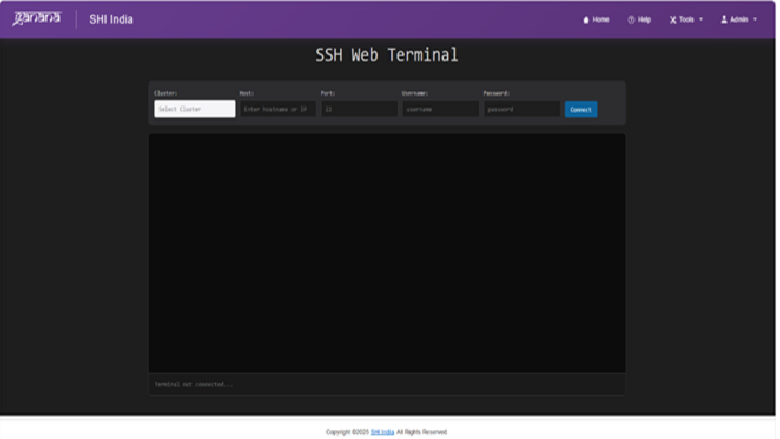Image resolution: width=780 pixels, height=439 pixels.
Task: Focus the Host hostname or IP field
Action: [x=278, y=109]
